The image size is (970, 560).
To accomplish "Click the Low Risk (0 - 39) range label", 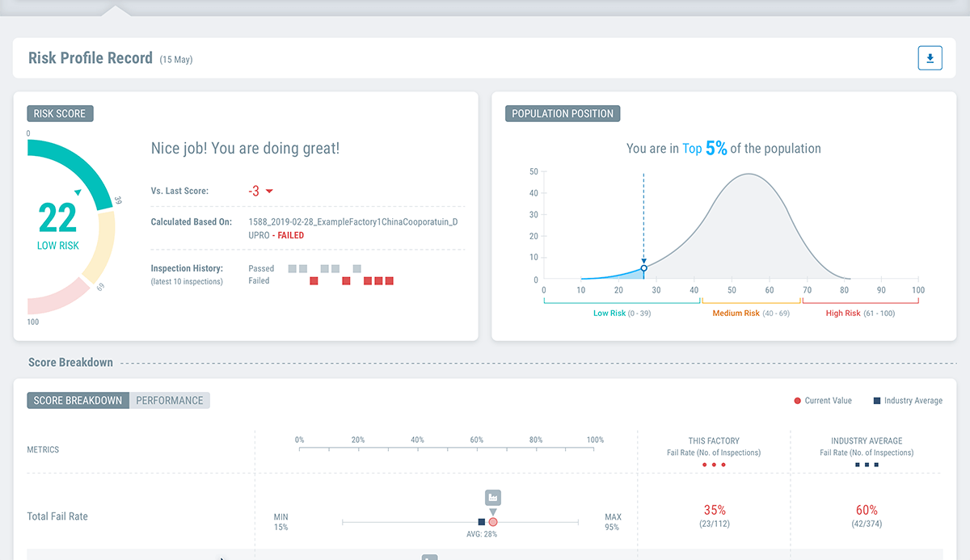I will 622,313.
